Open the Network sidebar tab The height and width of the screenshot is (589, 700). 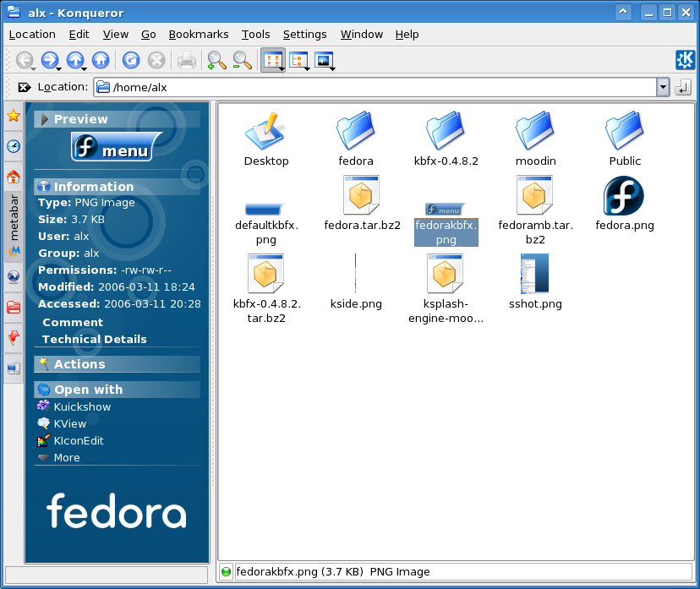point(14,276)
